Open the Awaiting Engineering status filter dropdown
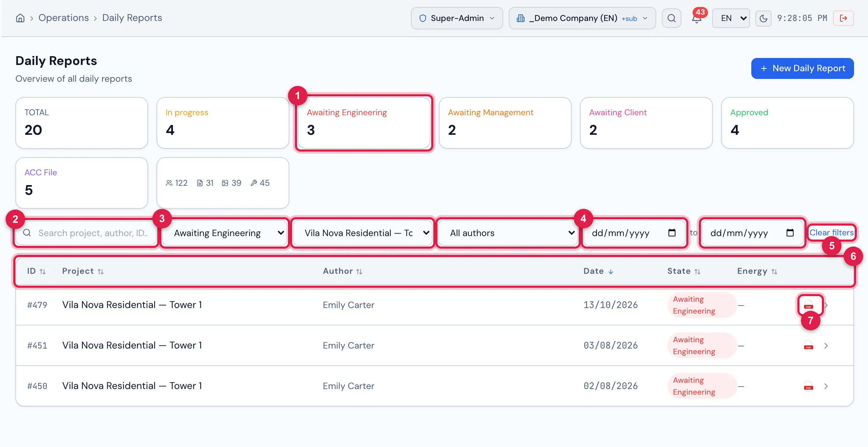Screen dimensions: 868x447 [x=225, y=233]
